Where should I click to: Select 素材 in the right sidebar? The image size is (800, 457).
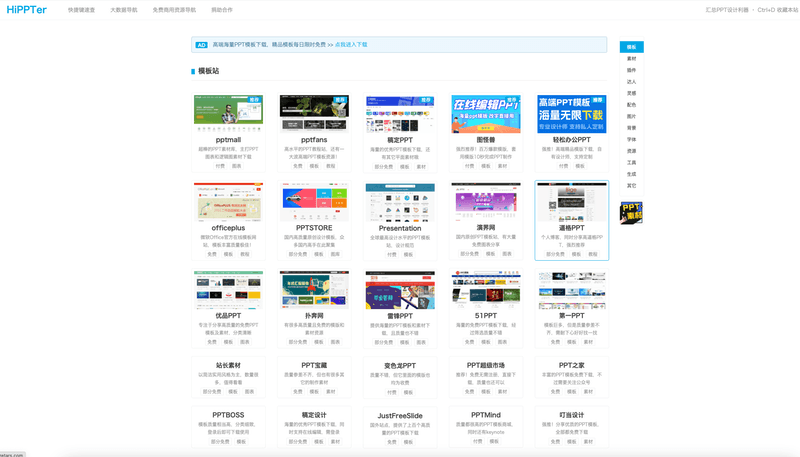click(x=632, y=59)
